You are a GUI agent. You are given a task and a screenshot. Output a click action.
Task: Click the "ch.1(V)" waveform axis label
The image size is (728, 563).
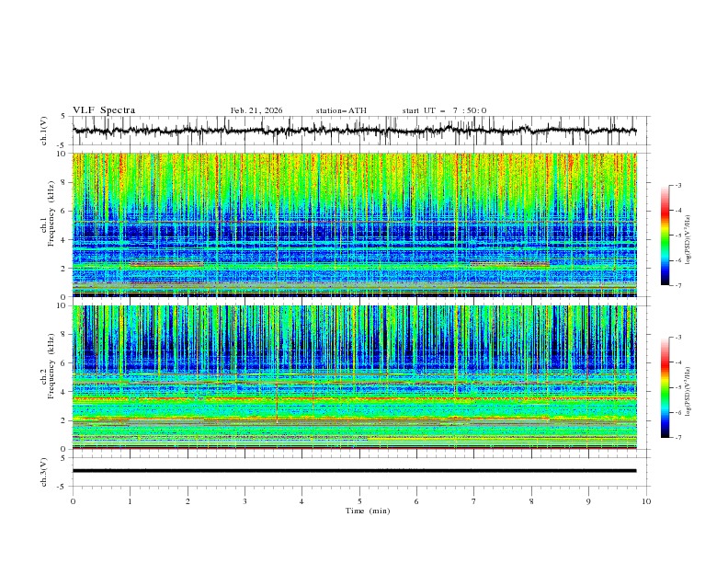tap(44, 131)
